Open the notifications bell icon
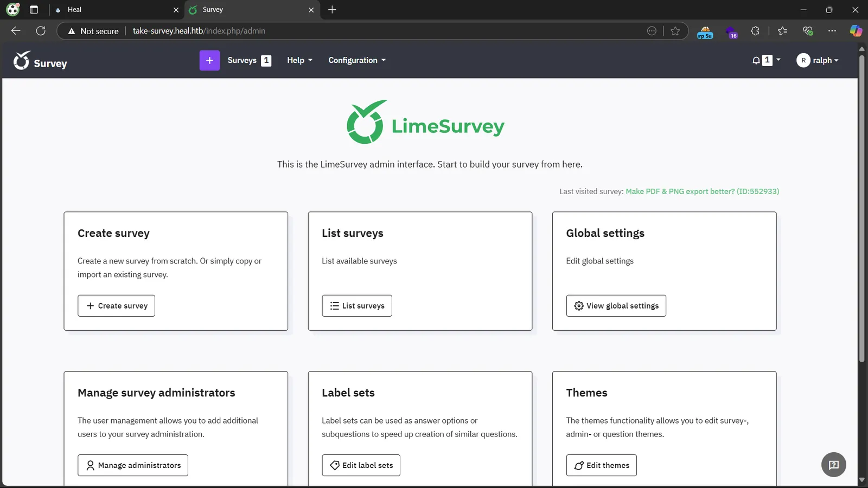This screenshot has width=868, height=488. click(x=756, y=60)
